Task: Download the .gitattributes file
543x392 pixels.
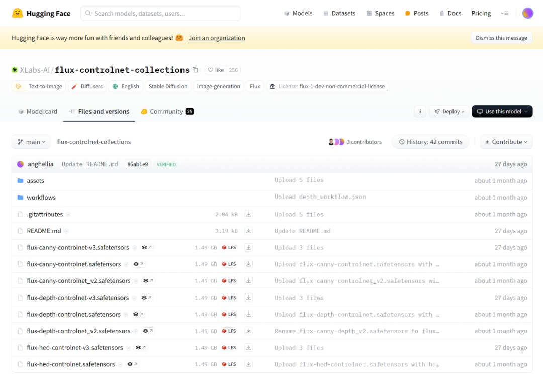Action: tap(249, 214)
